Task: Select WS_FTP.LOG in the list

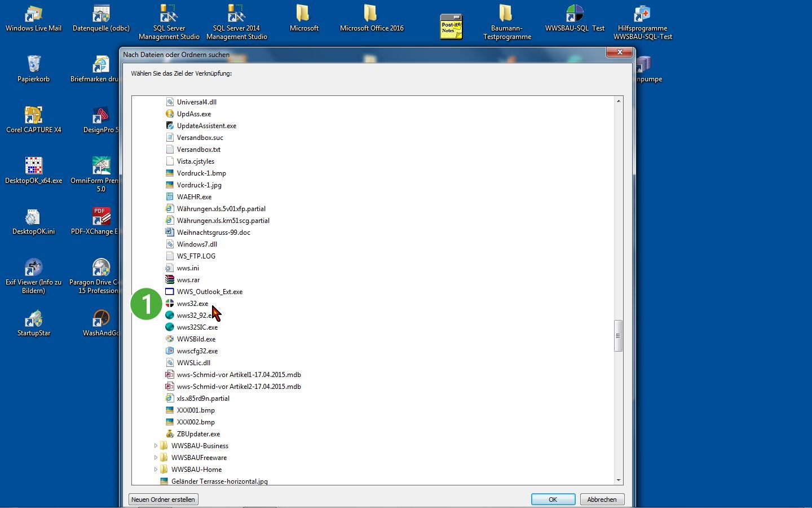Action: point(196,256)
